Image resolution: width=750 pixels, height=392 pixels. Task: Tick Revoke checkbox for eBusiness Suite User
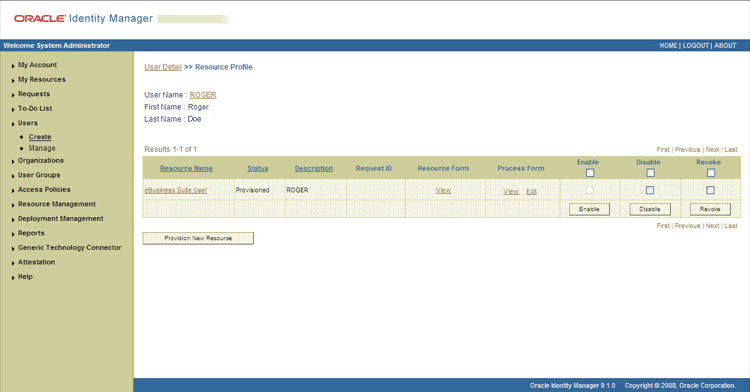(x=710, y=190)
